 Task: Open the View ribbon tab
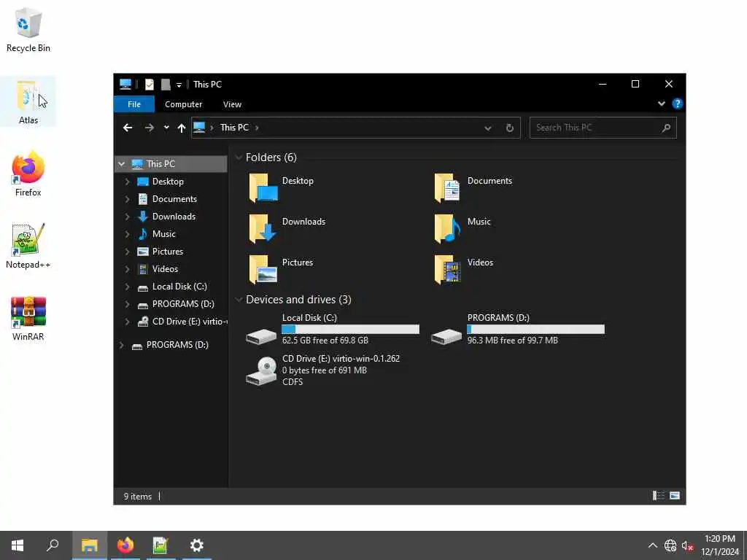pos(232,104)
